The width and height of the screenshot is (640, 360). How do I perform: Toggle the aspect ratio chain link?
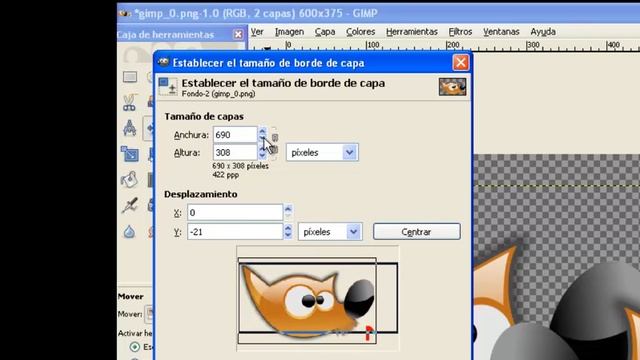pos(275,143)
